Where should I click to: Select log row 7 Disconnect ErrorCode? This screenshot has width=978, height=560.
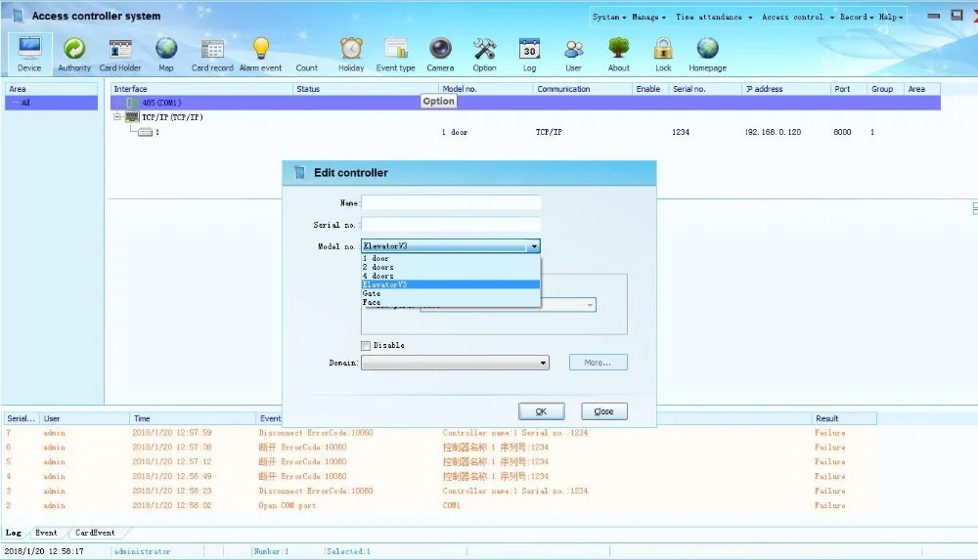click(x=440, y=433)
